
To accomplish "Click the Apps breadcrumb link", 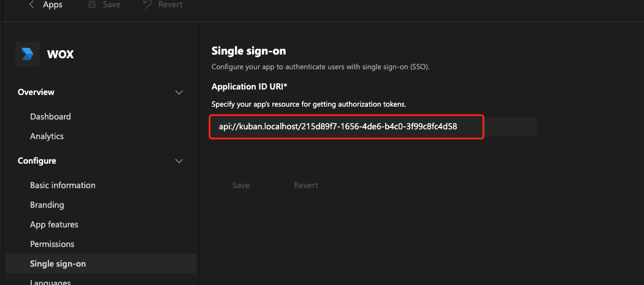I will (52, 5).
